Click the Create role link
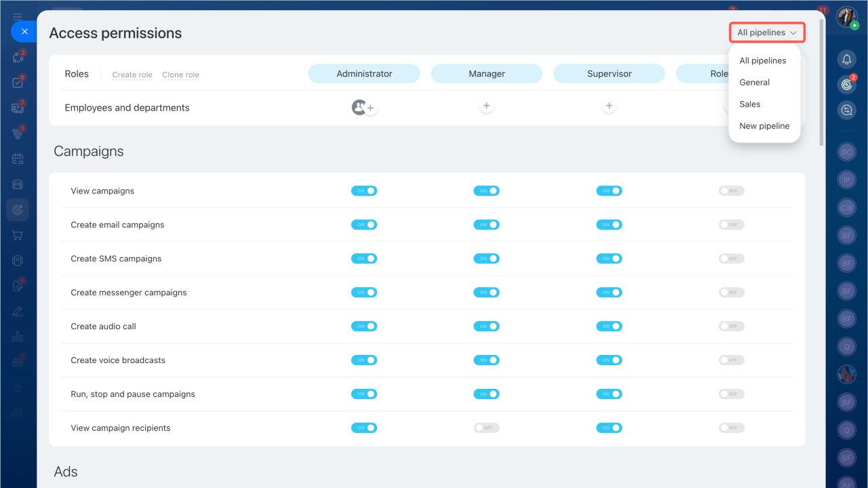The width and height of the screenshot is (868, 488). click(132, 75)
